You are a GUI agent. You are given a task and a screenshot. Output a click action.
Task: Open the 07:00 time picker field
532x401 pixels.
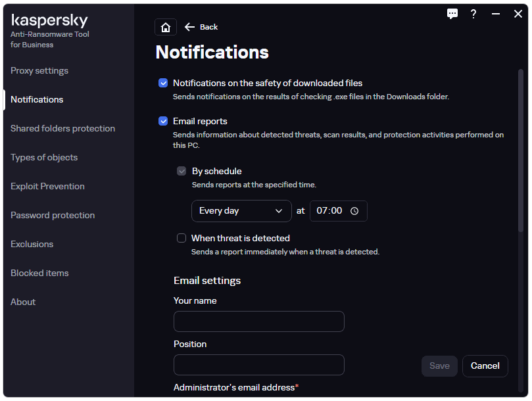coord(338,211)
